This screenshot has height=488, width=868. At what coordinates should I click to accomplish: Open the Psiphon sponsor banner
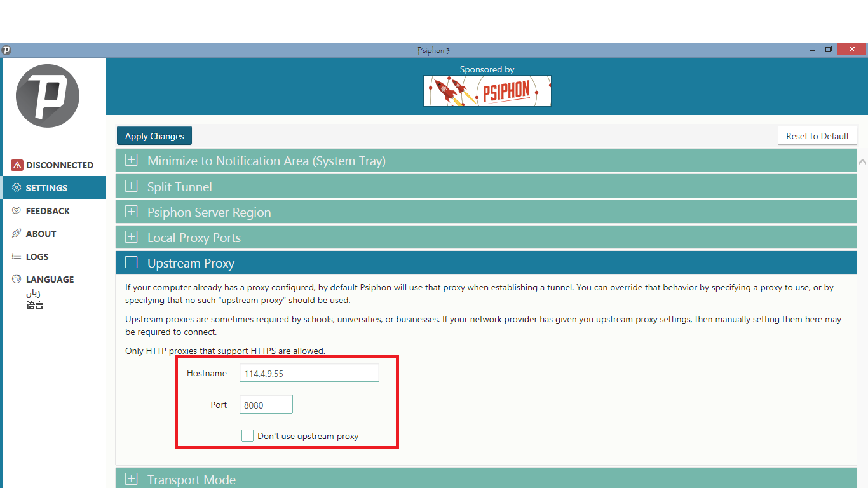point(487,91)
